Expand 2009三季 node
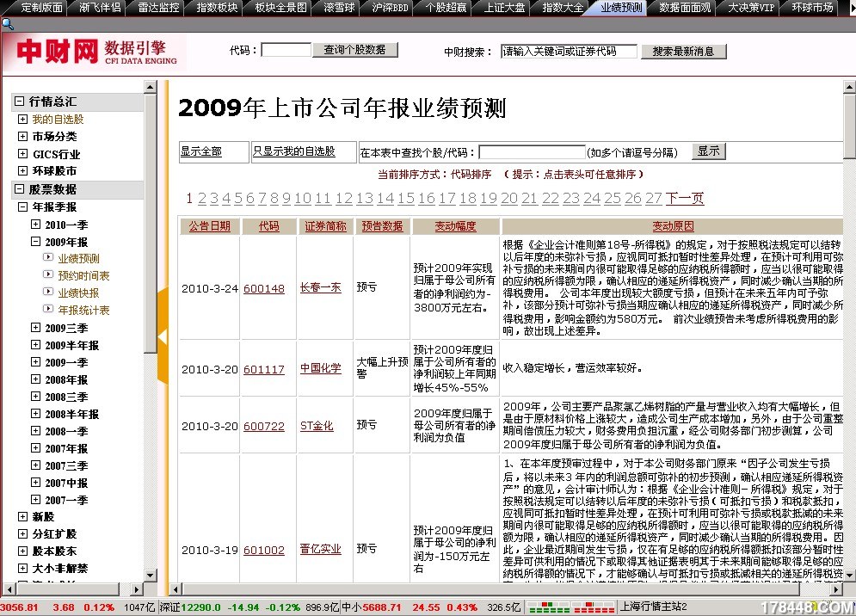Image resolution: width=856 pixels, height=616 pixels. [35, 328]
